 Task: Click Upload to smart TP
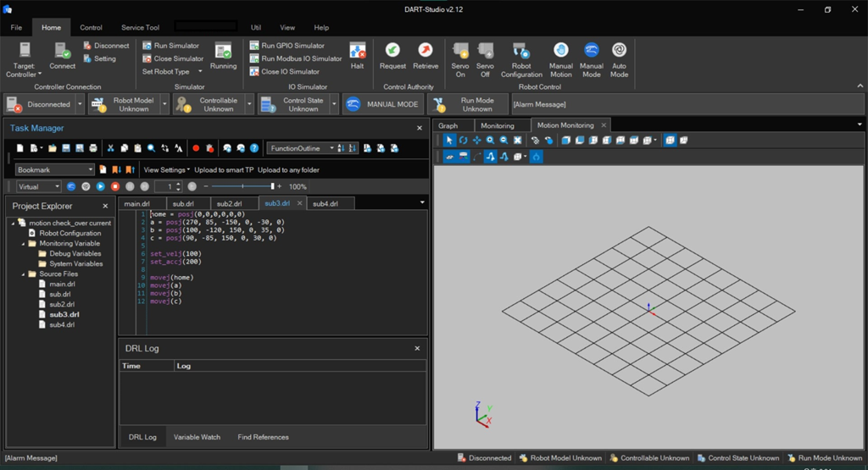(x=224, y=169)
